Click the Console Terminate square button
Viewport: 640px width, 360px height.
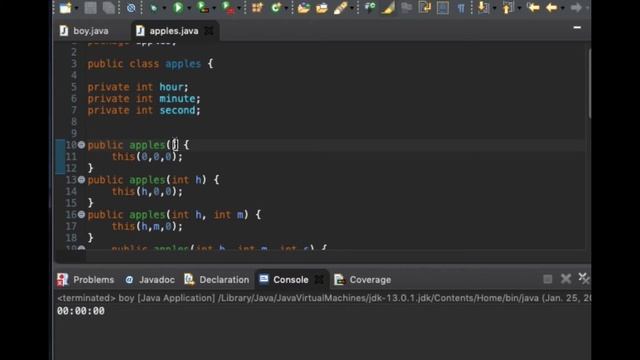point(547,279)
